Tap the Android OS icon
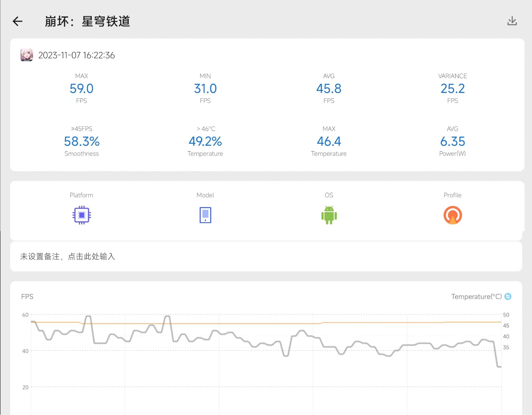The image size is (532, 415). pyautogui.click(x=329, y=215)
